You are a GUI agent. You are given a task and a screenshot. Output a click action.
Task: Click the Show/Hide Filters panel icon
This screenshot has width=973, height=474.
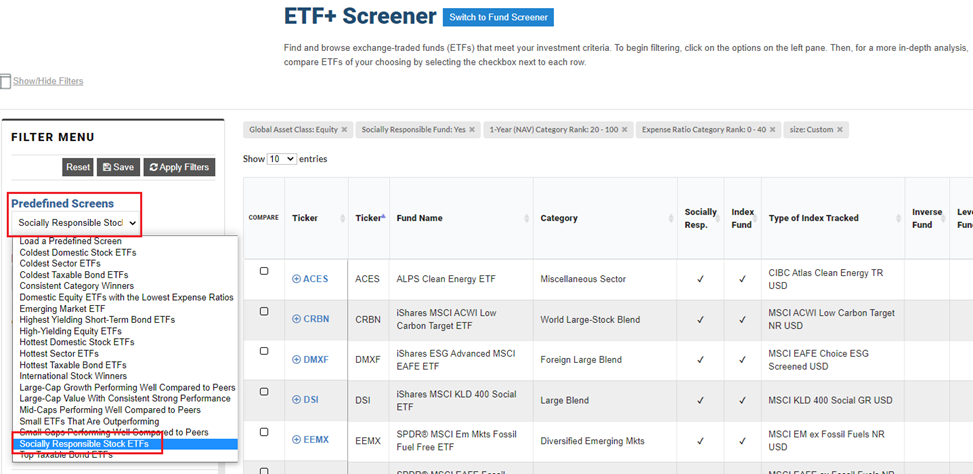(6, 81)
